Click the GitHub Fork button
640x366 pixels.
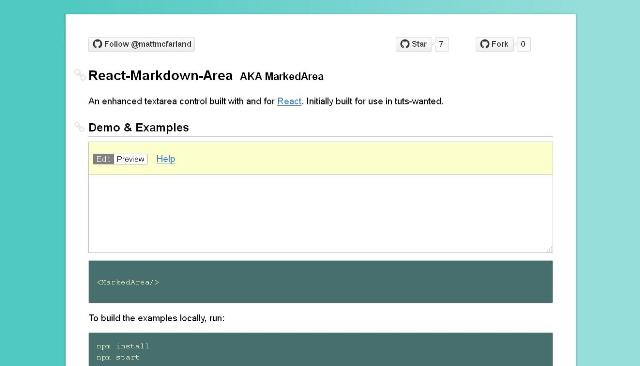point(494,44)
